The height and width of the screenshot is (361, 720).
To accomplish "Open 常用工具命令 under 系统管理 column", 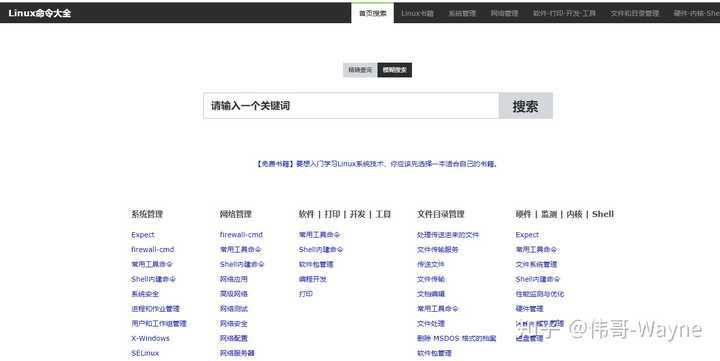I will (152, 264).
